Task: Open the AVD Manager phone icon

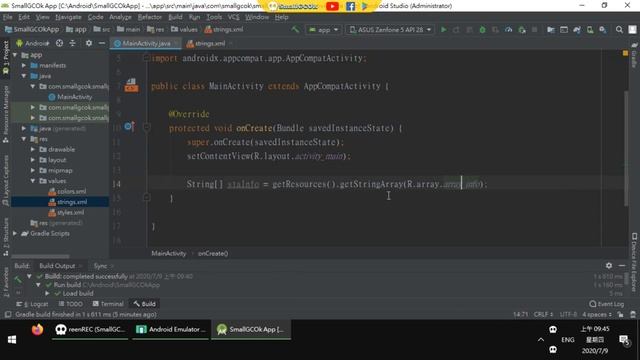Action: [x=590, y=30]
